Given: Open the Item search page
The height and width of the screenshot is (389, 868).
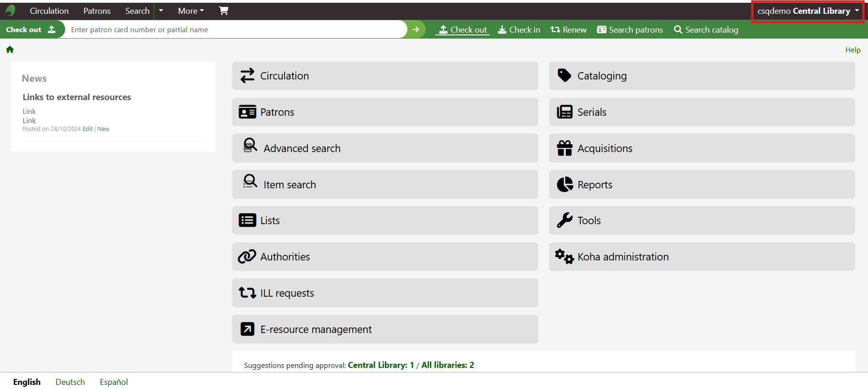Looking at the screenshot, I should (385, 184).
